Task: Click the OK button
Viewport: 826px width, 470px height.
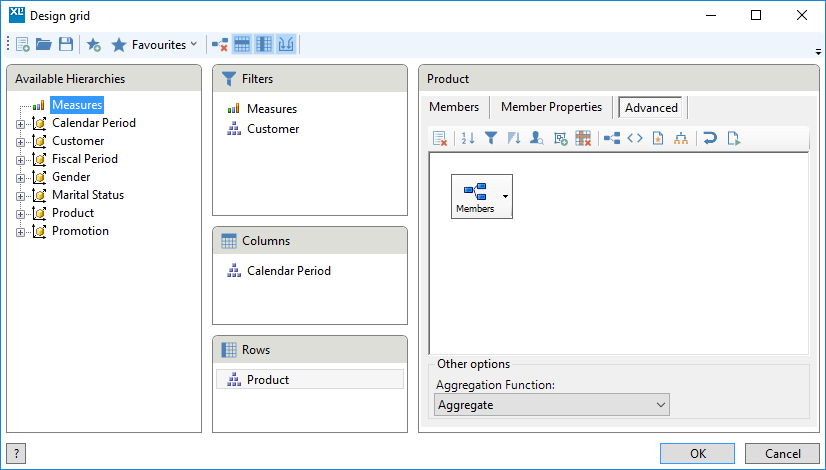Action: (x=697, y=454)
